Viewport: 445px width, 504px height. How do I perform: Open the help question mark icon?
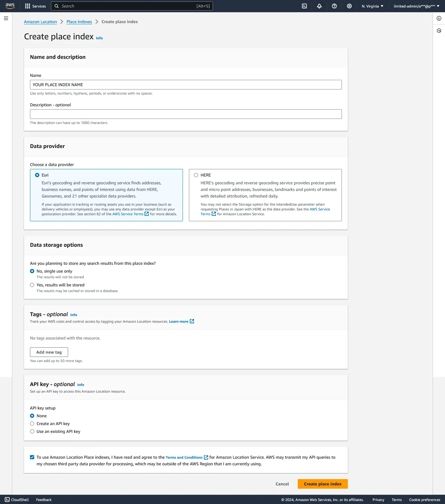coord(334,6)
